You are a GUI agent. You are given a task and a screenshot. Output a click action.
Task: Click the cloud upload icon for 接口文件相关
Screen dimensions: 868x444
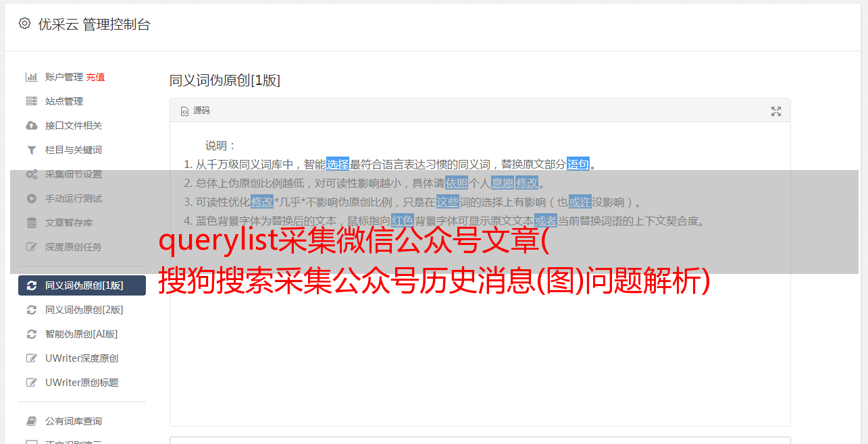tap(31, 126)
